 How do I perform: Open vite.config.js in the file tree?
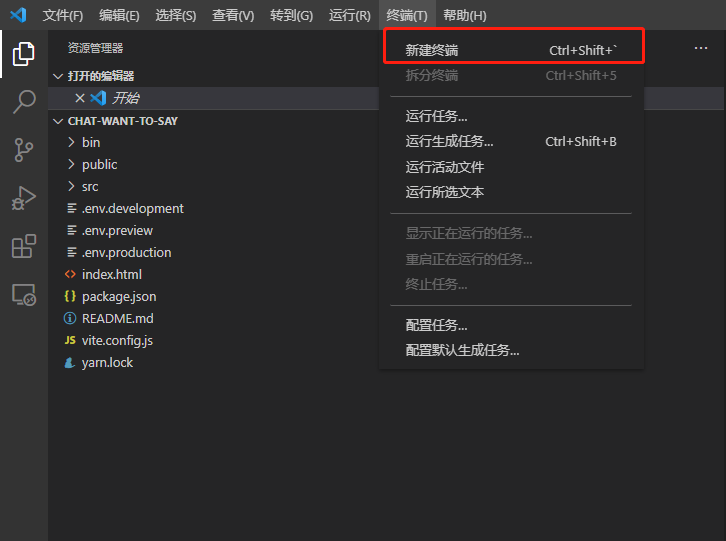(117, 340)
